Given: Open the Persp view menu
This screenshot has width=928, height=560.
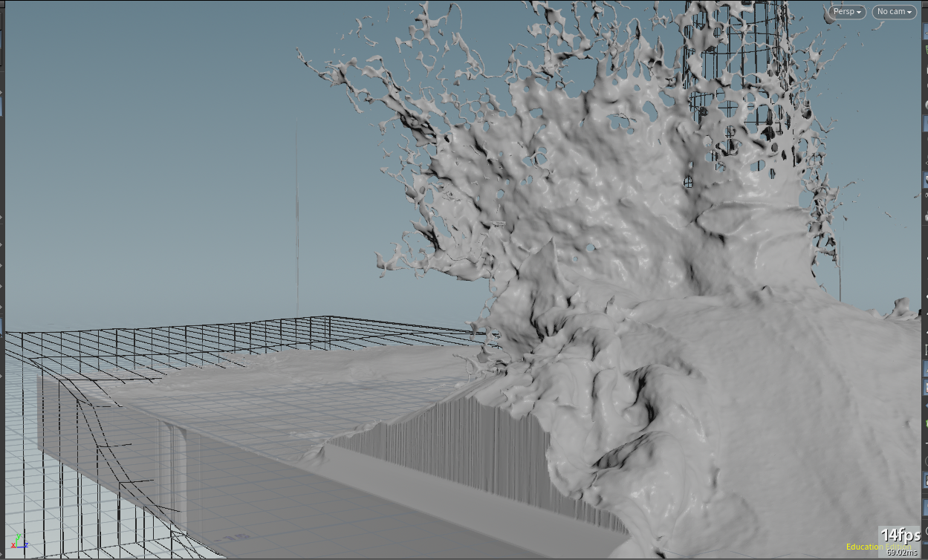Looking at the screenshot, I should tap(846, 12).
